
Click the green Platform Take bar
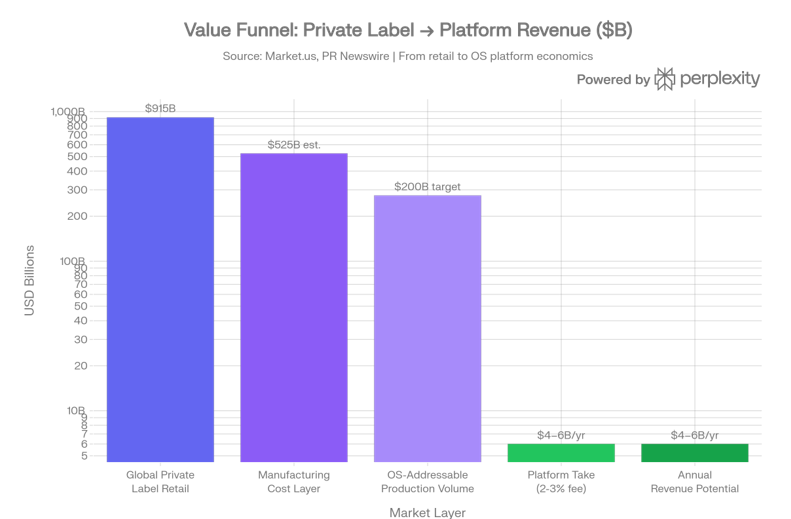(x=561, y=453)
